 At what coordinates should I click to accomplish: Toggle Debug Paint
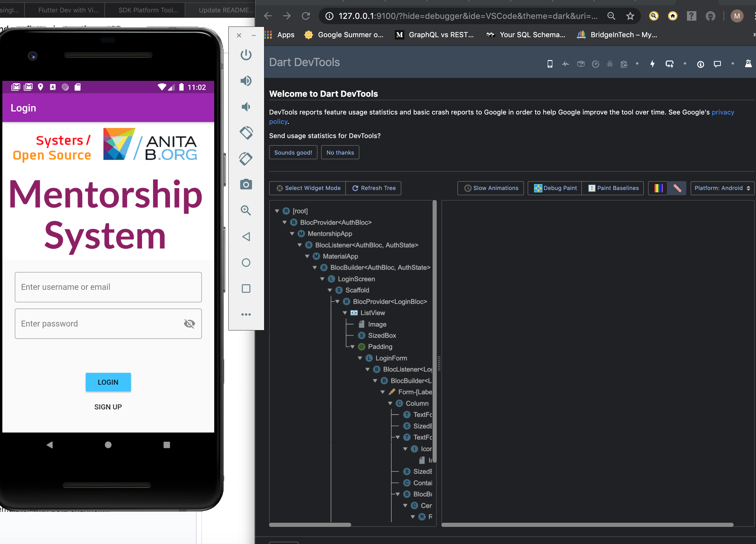pyautogui.click(x=555, y=188)
